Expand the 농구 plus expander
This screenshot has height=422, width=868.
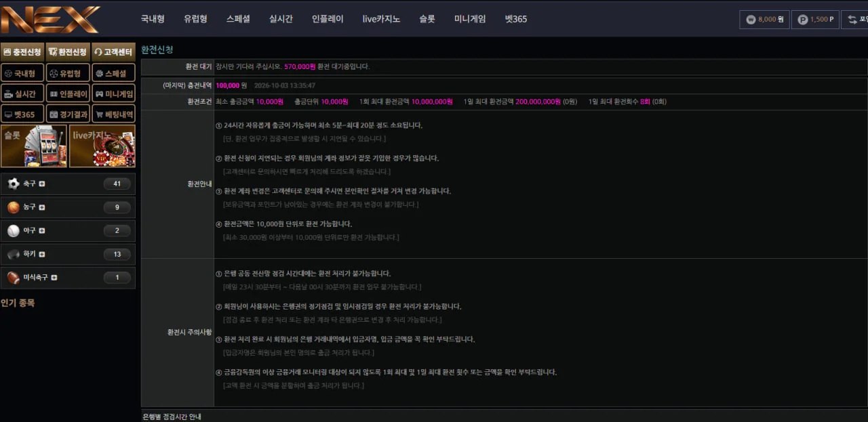tap(42, 207)
